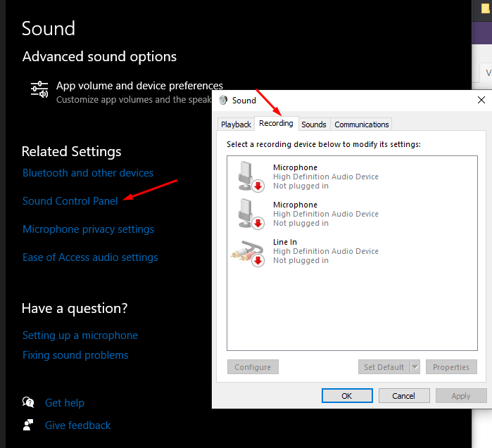Open Ease of Access audio settings
492x448 pixels.
coord(90,257)
